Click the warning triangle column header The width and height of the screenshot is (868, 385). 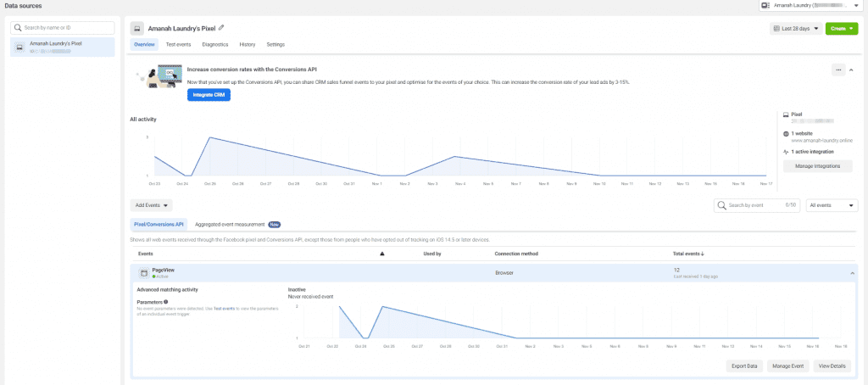382,254
